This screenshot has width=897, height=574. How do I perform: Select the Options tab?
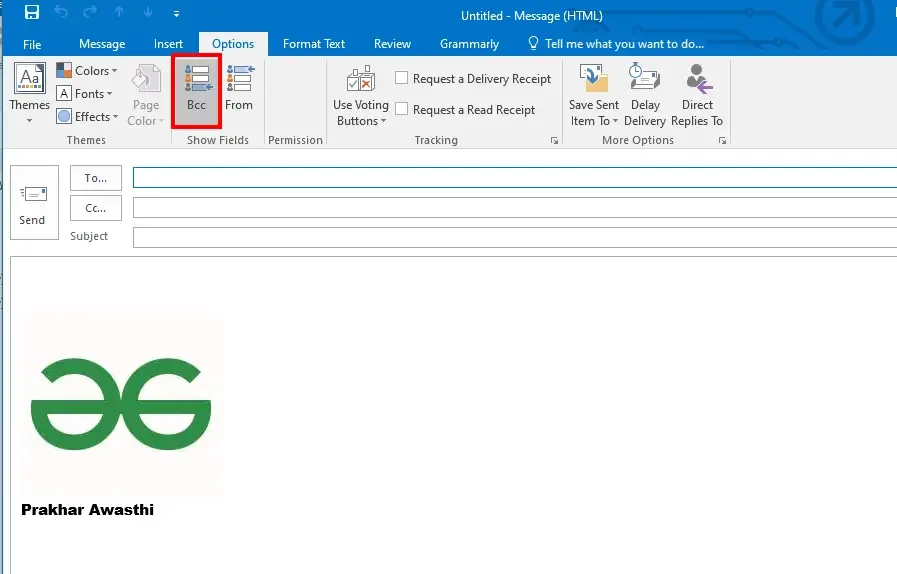tap(233, 44)
